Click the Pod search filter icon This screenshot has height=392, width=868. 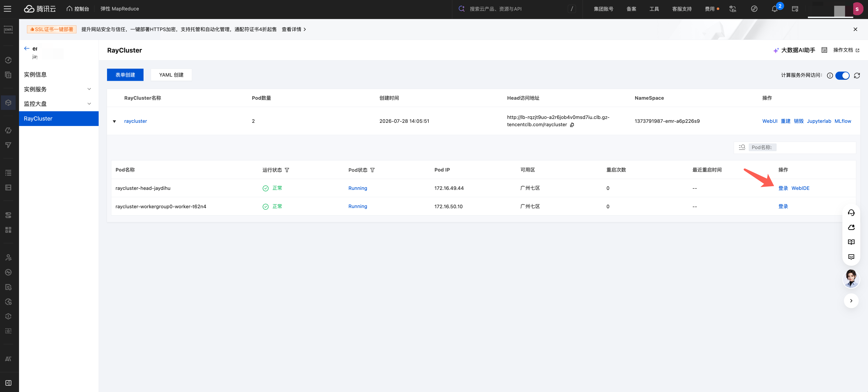pos(742,147)
